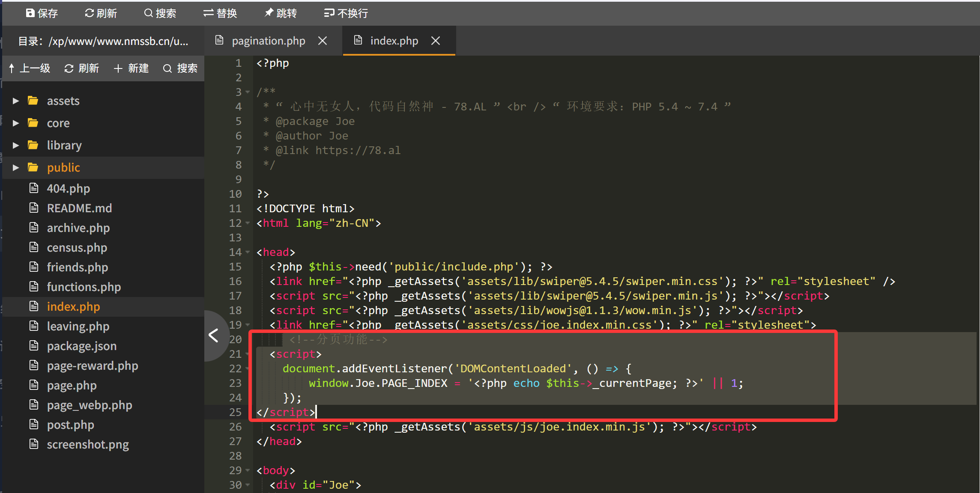Viewport: 980px width, 493px height.
Task: Refresh the file tree panel
Action: click(x=81, y=68)
